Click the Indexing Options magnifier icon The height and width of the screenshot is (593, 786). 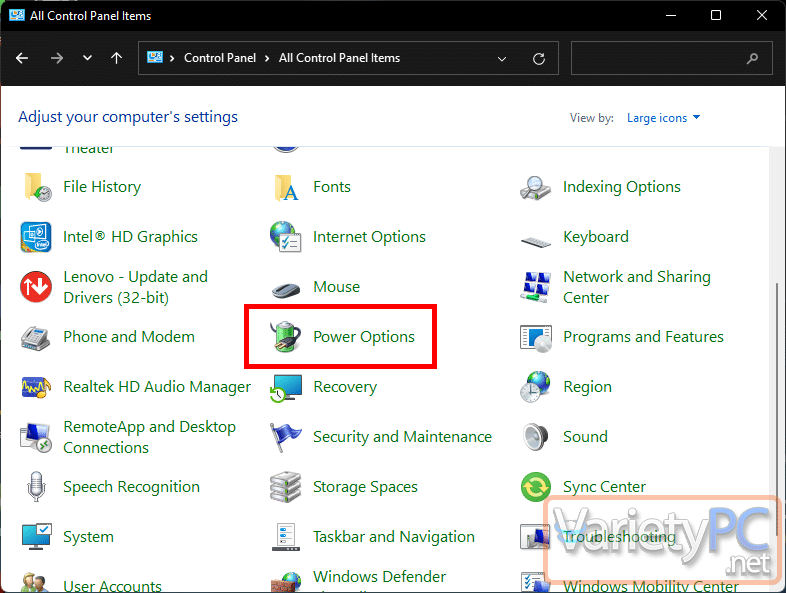point(535,187)
